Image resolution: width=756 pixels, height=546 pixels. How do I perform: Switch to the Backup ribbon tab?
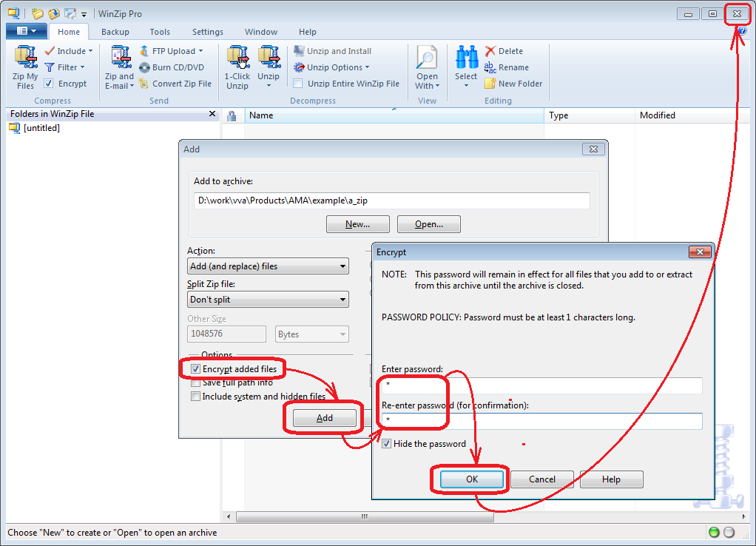115,32
